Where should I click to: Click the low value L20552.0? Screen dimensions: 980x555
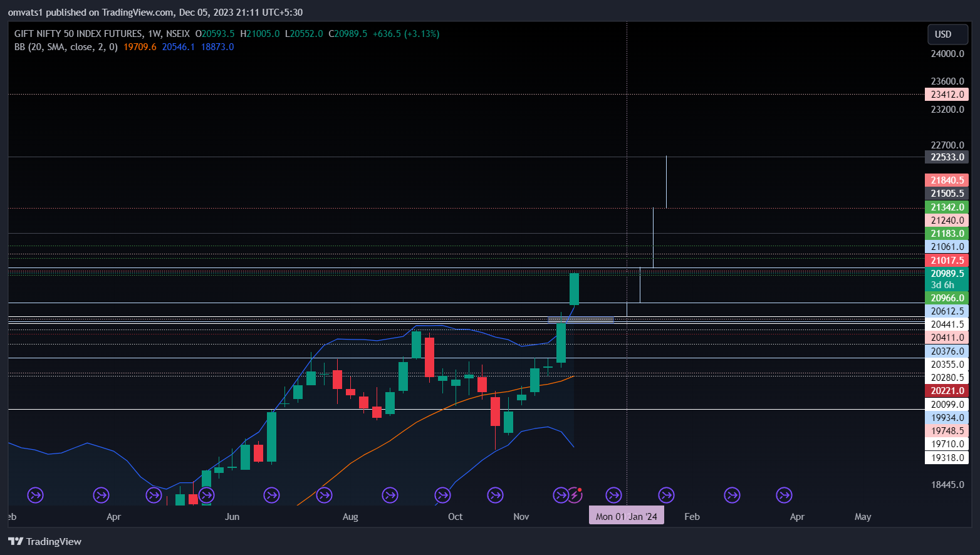click(x=304, y=34)
